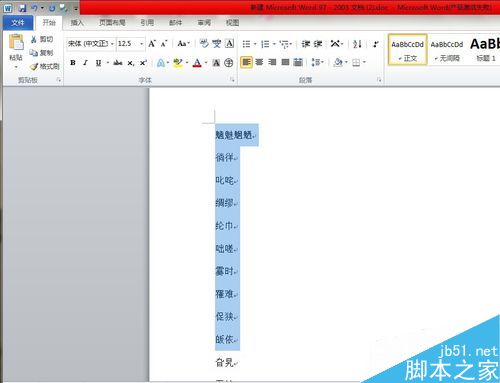Sort the selected text

point(357,44)
